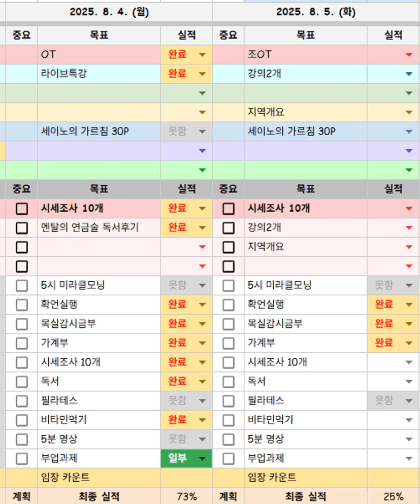Image resolution: width=420 pixels, height=504 pixels.
Task: Select 임장 카운트 cell under 8. 4. (월)
Action: [x=99, y=478]
